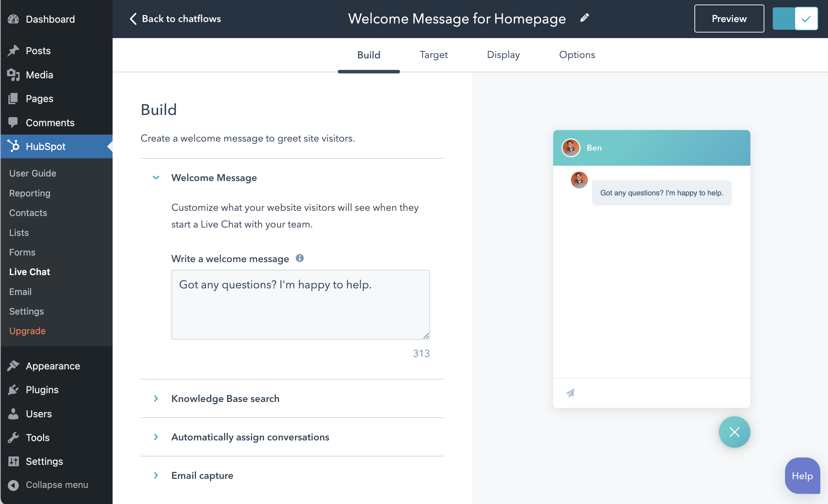Expand the Email capture section
Image resolution: width=828 pixels, height=504 pixels.
pyautogui.click(x=156, y=475)
